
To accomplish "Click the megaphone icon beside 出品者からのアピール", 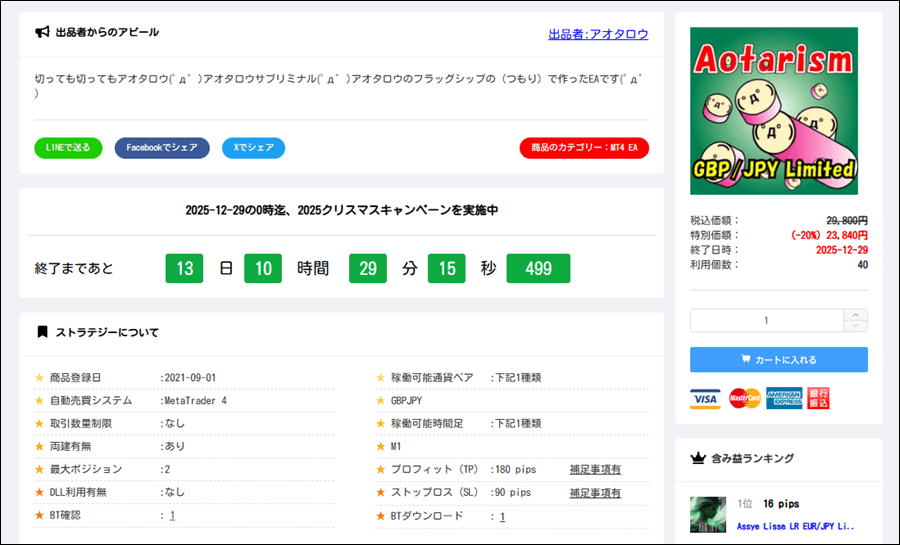I will (x=42, y=33).
